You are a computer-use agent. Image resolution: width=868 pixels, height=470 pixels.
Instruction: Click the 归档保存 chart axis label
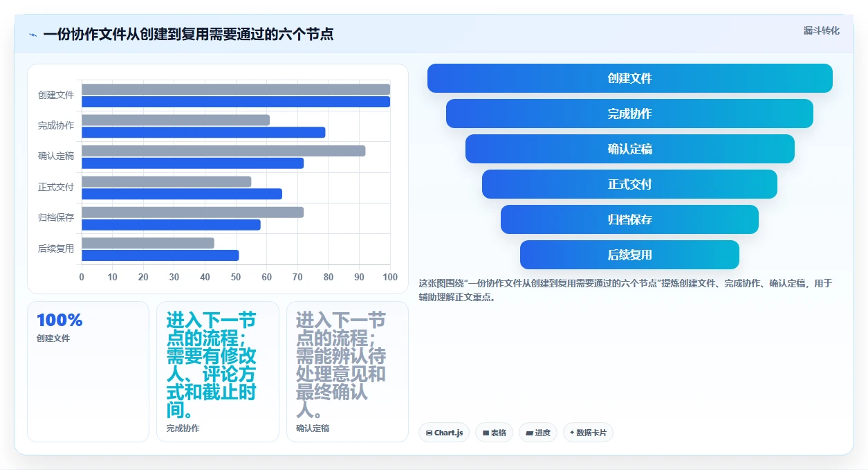pos(56,218)
